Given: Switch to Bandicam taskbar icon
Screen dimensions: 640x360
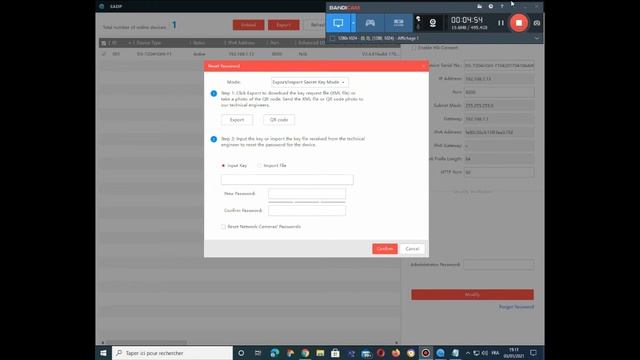Looking at the screenshot, I should [426, 353].
